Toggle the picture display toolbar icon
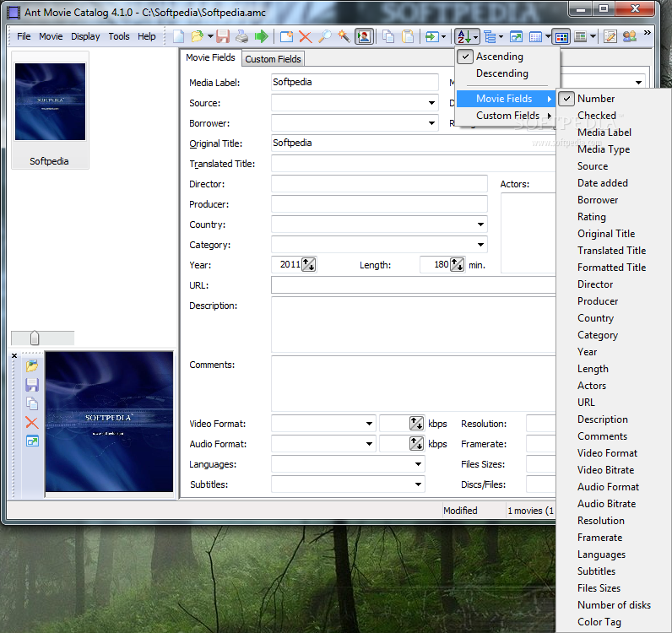This screenshot has width=672, height=633. pyautogui.click(x=364, y=37)
